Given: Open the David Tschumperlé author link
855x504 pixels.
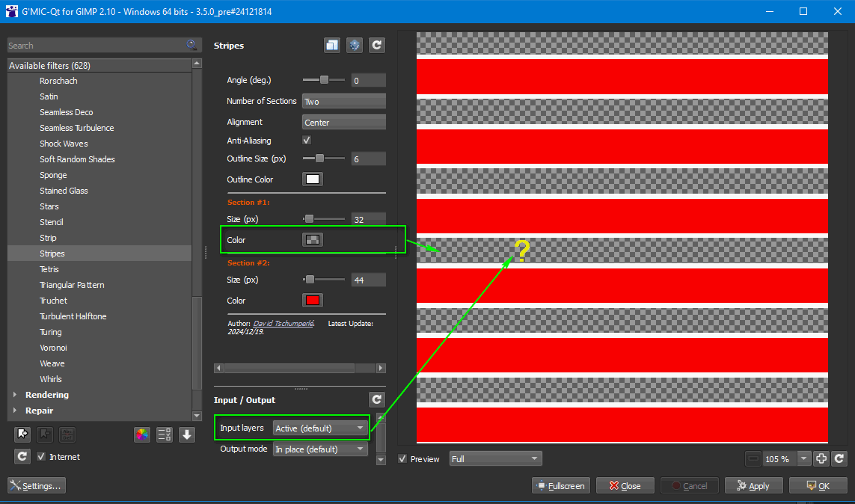Looking at the screenshot, I should point(283,324).
